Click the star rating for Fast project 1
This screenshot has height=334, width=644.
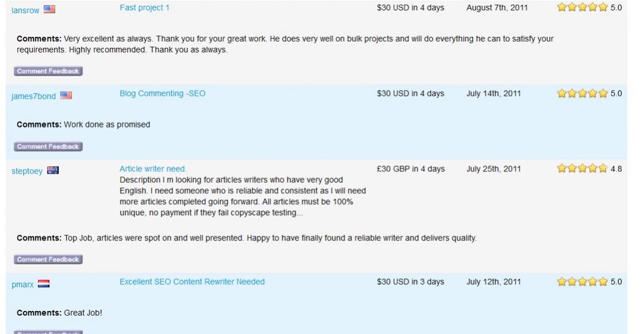(x=582, y=8)
